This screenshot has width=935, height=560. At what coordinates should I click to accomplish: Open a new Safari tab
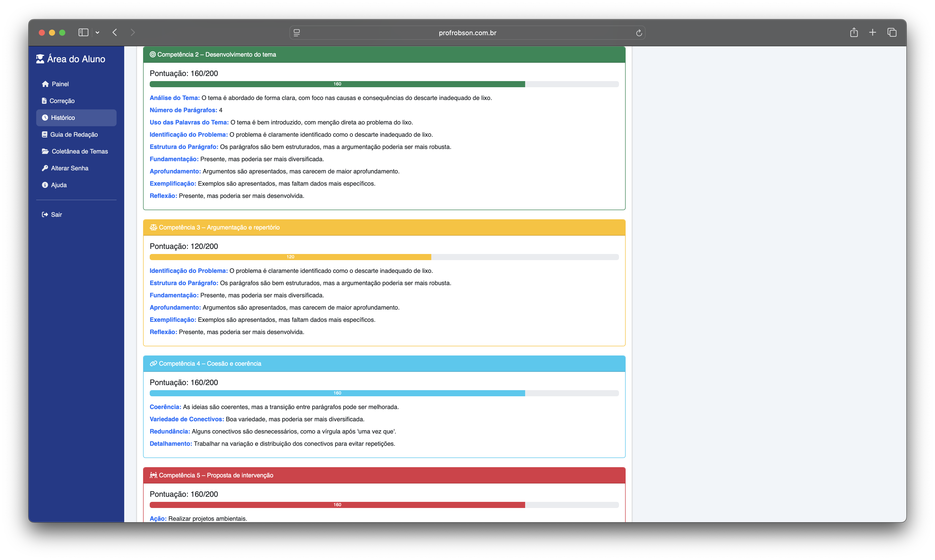872,32
